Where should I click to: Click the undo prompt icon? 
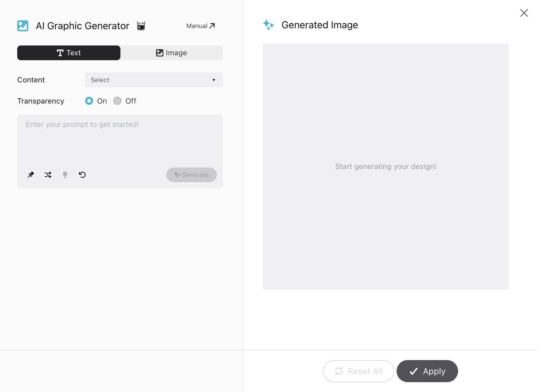[x=82, y=174]
